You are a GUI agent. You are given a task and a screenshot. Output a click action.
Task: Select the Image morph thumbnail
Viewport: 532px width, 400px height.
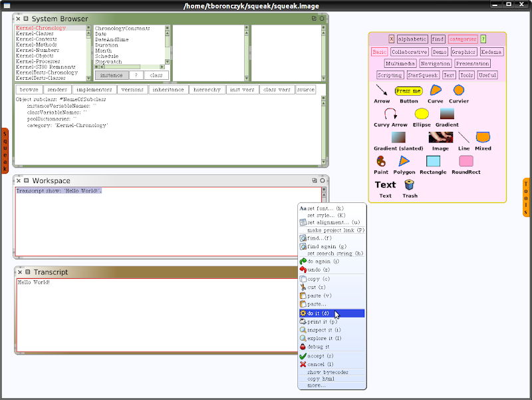coord(440,138)
